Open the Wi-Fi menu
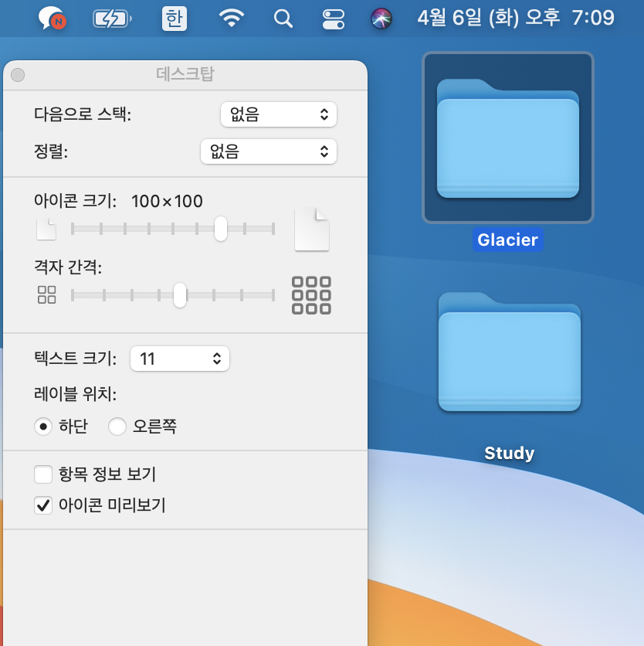 [232, 19]
